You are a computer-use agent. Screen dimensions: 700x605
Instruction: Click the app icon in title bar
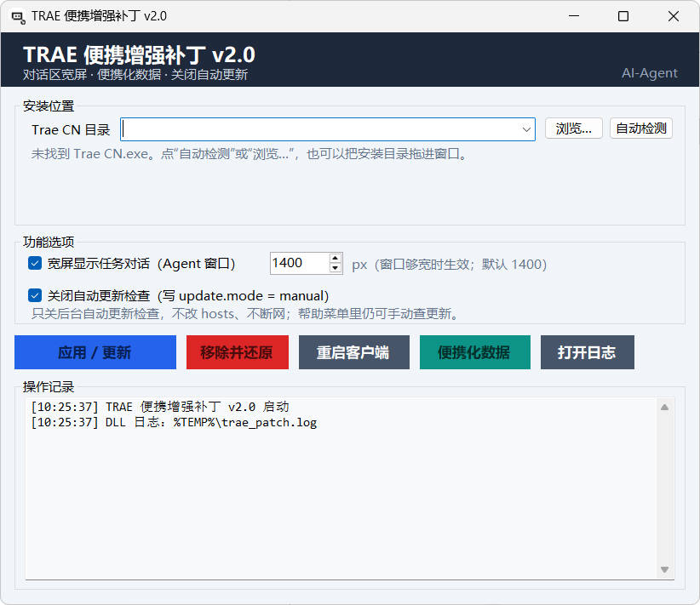(x=18, y=17)
